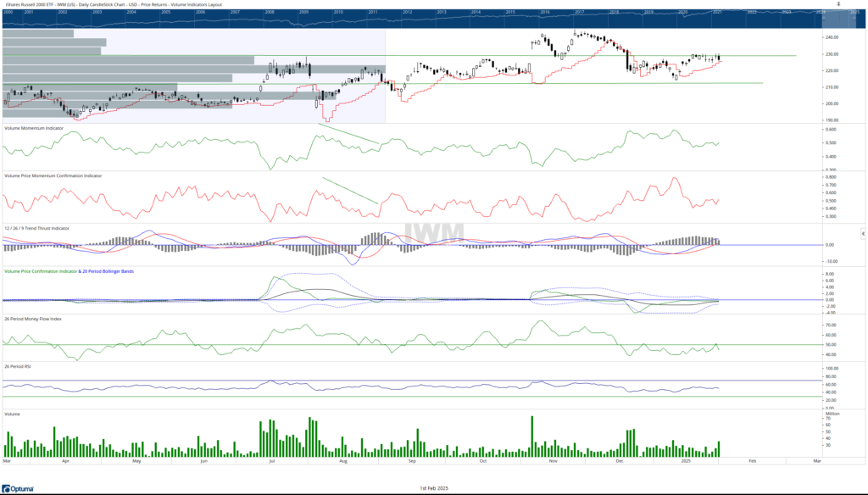This screenshot has width=868, height=495.
Task: Select the Volume Price Momentum Confirmation Indicator label
Action: 53,176
